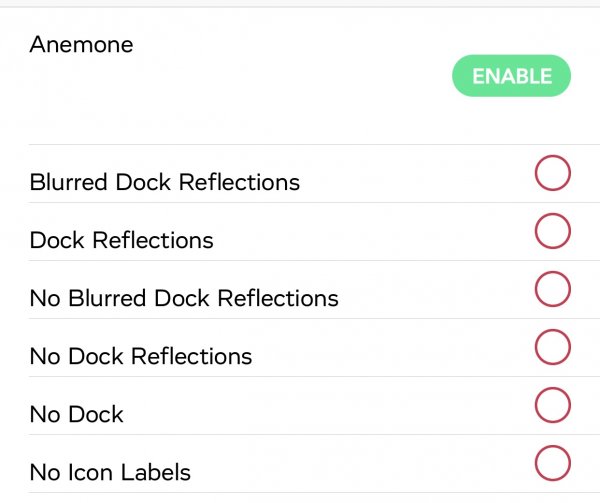Tap the No Dock Reflections label text
Viewport: 600px width, 503px height.
[x=141, y=357]
